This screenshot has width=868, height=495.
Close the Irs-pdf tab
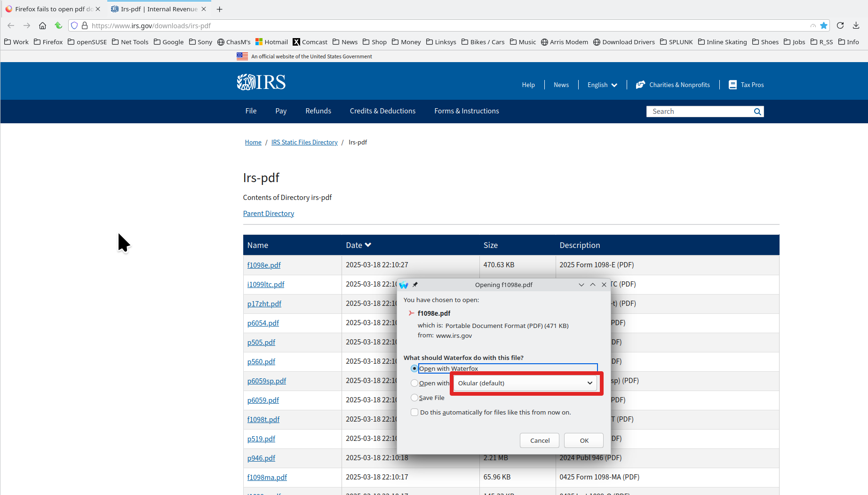pos(204,9)
